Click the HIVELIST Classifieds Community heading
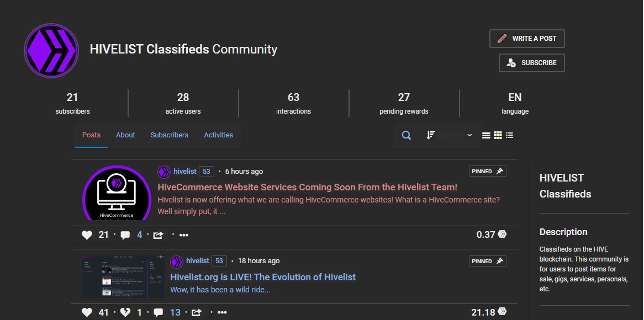644x320 pixels. point(183,49)
